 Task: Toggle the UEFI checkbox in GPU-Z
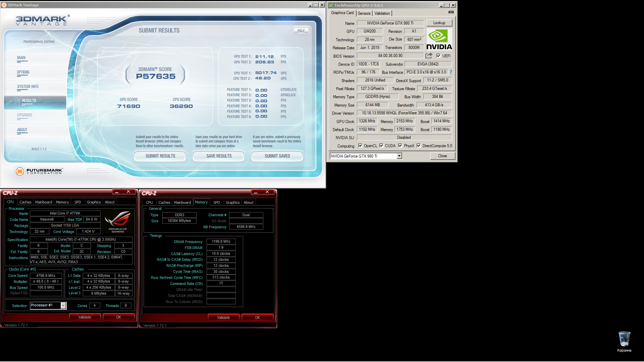point(438,56)
